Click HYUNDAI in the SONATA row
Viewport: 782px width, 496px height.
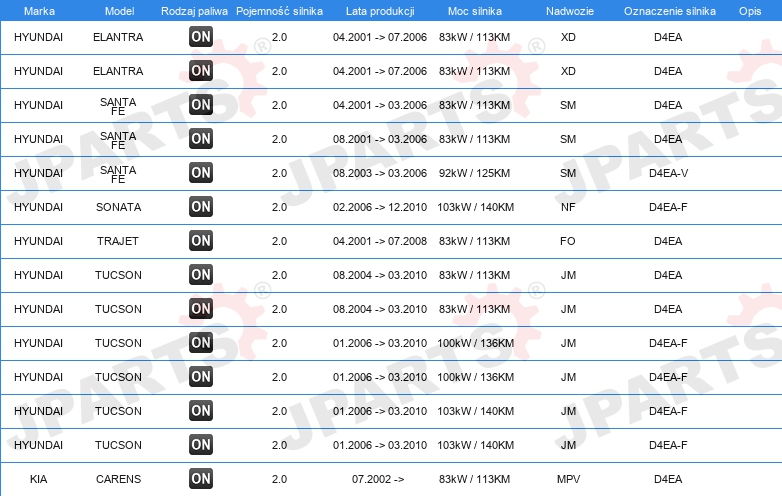tap(38, 207)
